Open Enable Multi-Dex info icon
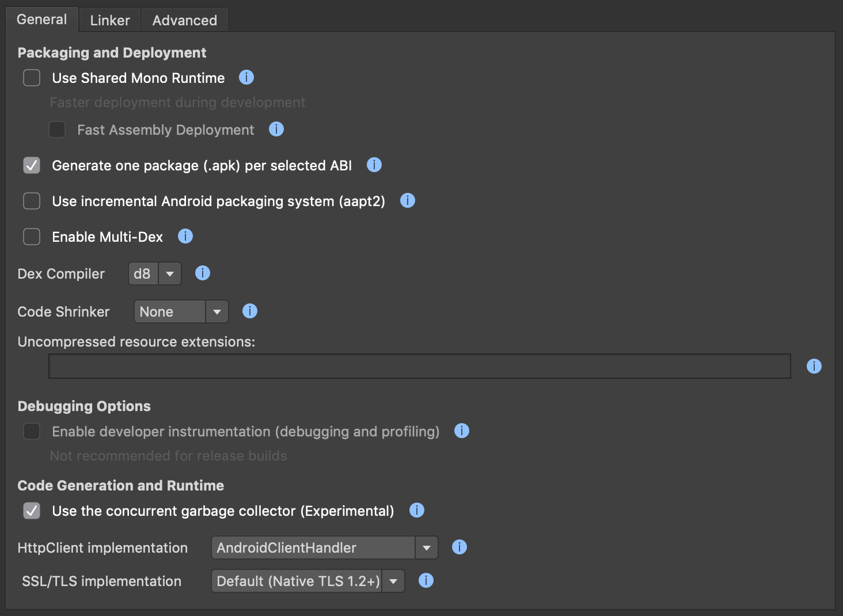This screenshot has height=616, width=843. (185, 236)
